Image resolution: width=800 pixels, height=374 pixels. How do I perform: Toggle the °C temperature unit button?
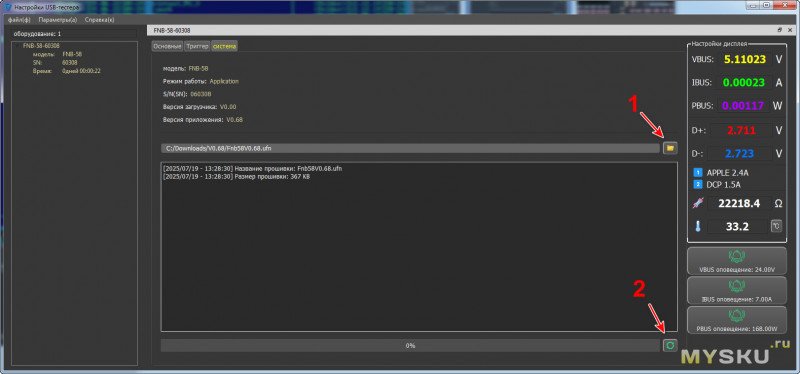click(x=776, y=226)
